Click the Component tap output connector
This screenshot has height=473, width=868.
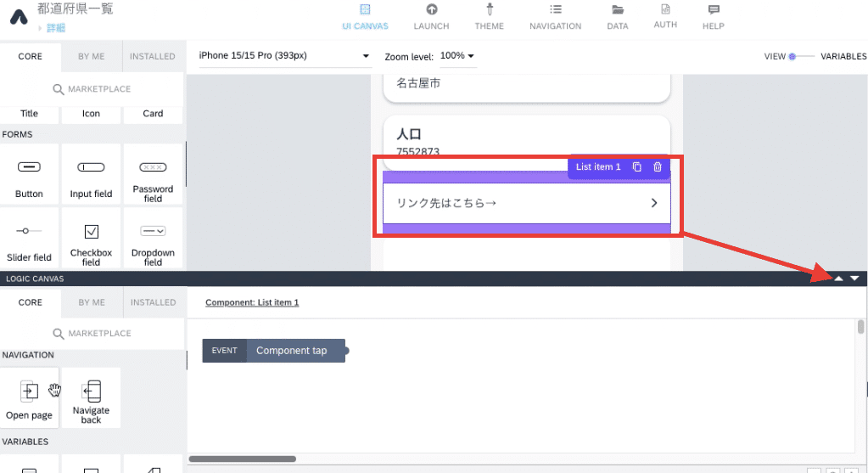click(347, 351)
